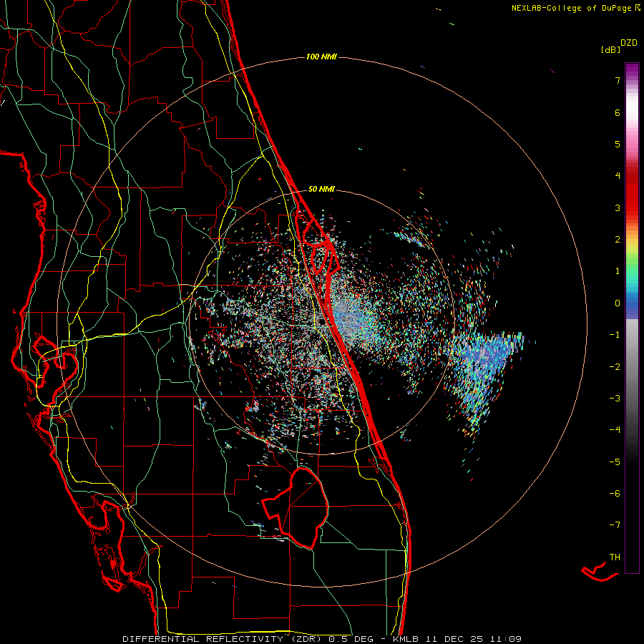Select the "-5" scale value

615,462
